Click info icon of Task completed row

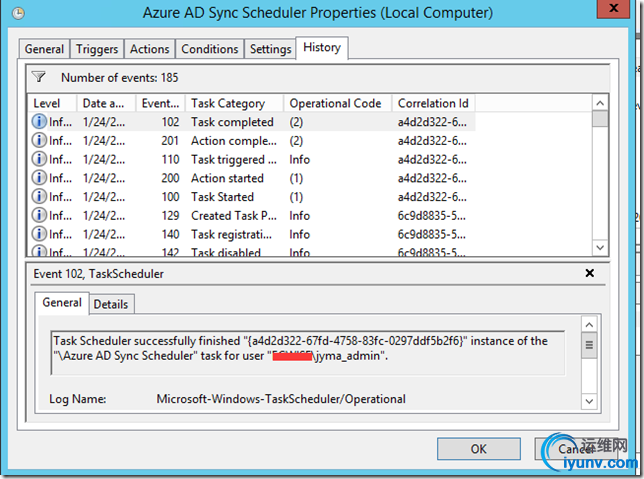pyautogui.click(x=39, y=122)
